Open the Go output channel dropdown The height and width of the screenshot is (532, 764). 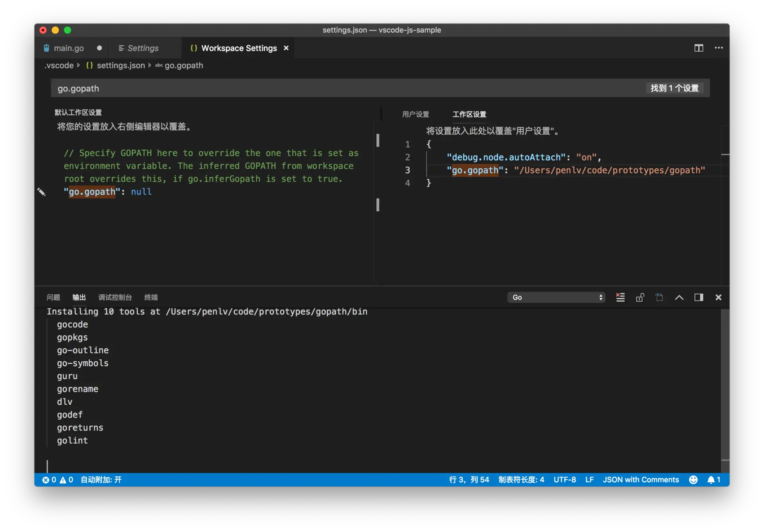(556, 297)
